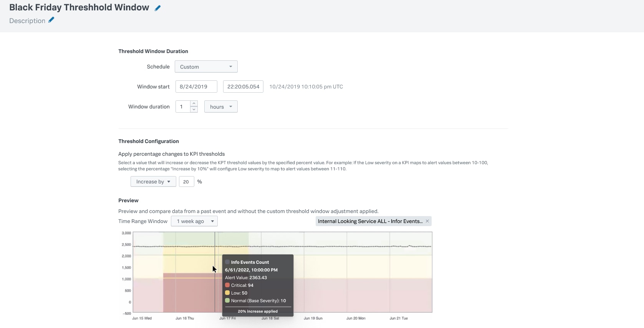Click the 3,000 y-axis label
The height and width of the screenshot is (328, 644).
126,233
